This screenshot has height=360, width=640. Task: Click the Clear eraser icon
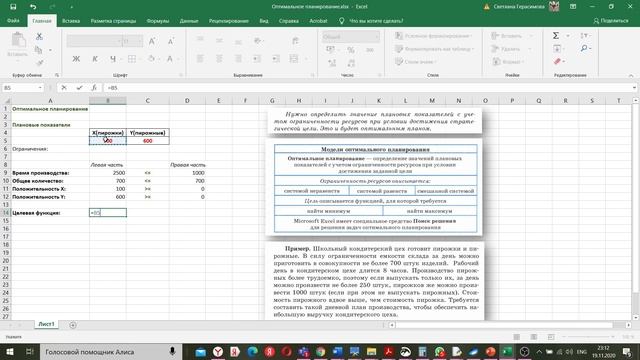(557, 61)
